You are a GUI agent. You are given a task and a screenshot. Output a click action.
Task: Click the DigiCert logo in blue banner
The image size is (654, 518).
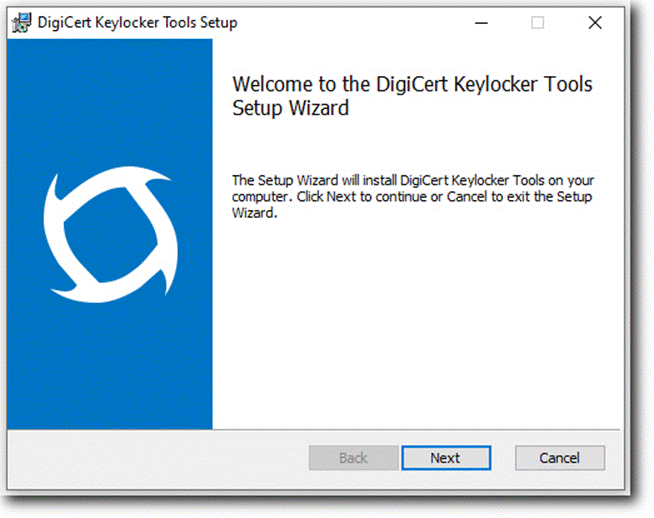click(111, 234)
